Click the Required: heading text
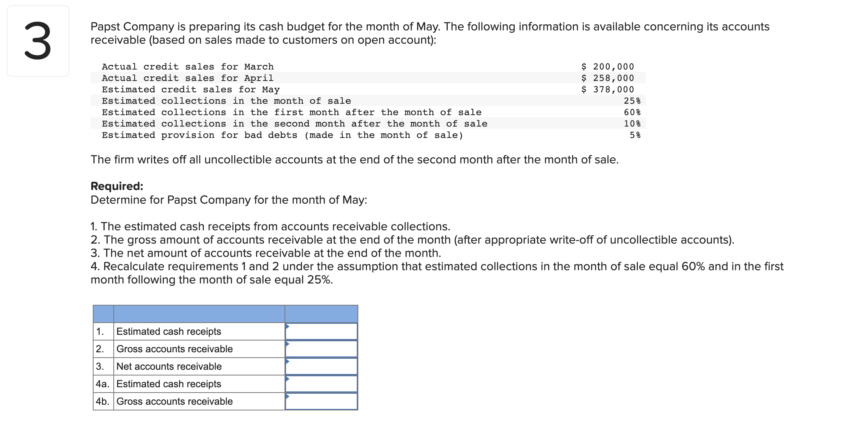The height and width of the screenshot is (434, 868). point(116,186)
